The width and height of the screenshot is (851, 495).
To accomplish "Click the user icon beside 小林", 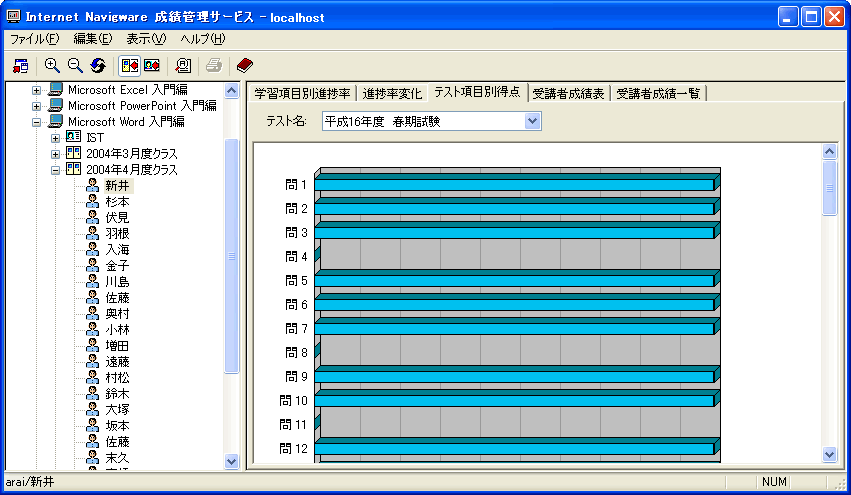I will pos(93,329).
